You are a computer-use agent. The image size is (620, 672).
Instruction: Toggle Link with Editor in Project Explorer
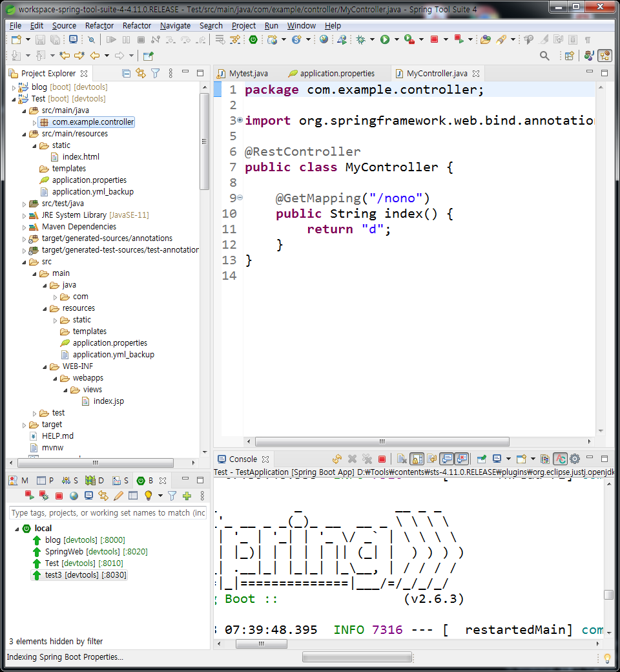pyautogui.click(x=141, y=73)
